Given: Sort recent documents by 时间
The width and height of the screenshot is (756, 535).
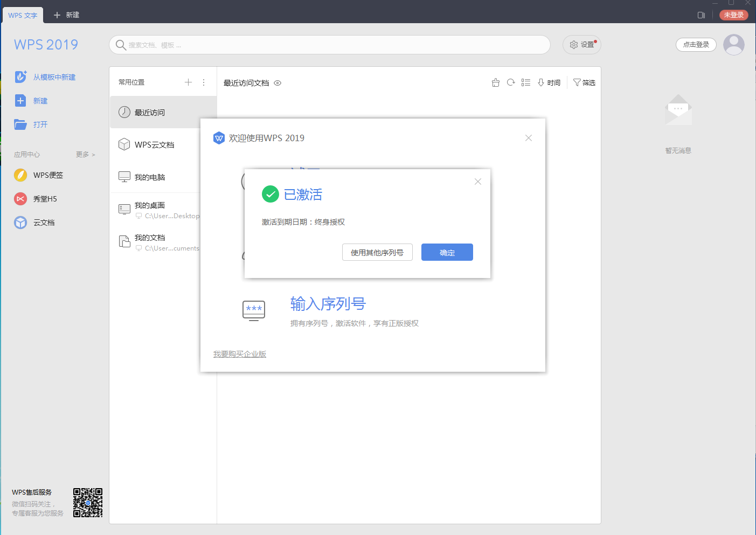Looking at the screenshot, I should [549, 82].
